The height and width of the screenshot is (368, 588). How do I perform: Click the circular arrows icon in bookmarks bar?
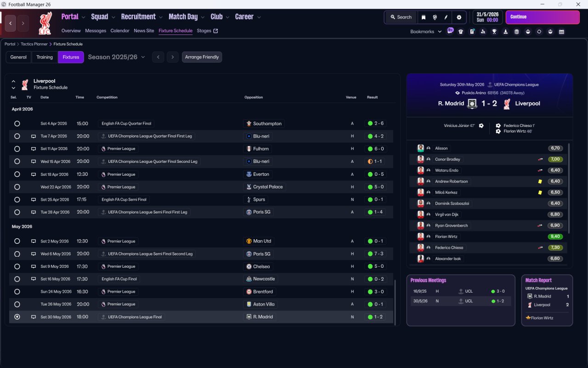coord(539,32)
